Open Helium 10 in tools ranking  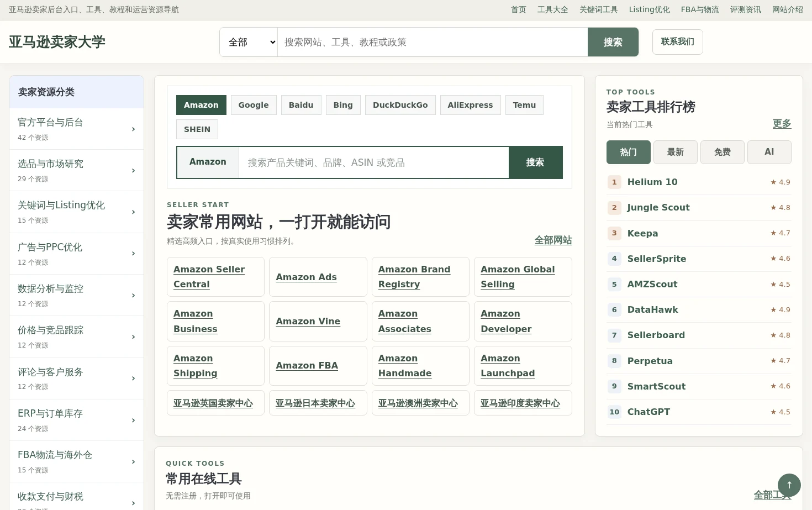coord(699,182)
